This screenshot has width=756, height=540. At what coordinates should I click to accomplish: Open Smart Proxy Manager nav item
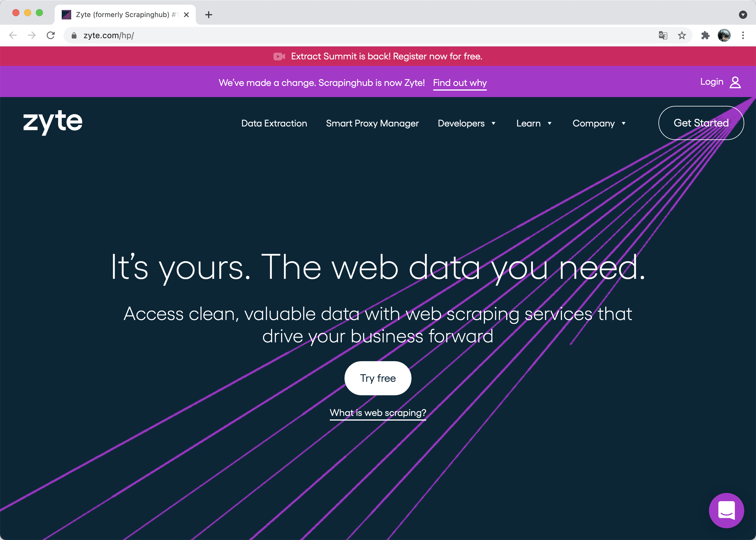tap(372, 123)
